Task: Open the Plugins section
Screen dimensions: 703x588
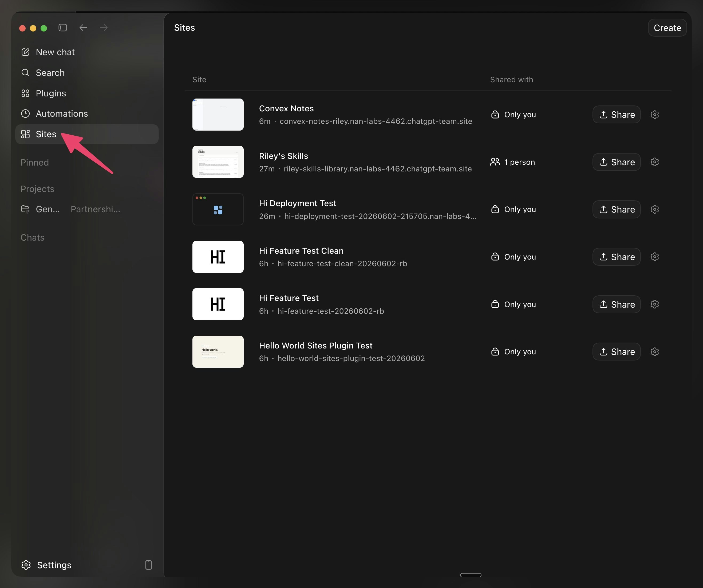Action: (x=87, y=93)
